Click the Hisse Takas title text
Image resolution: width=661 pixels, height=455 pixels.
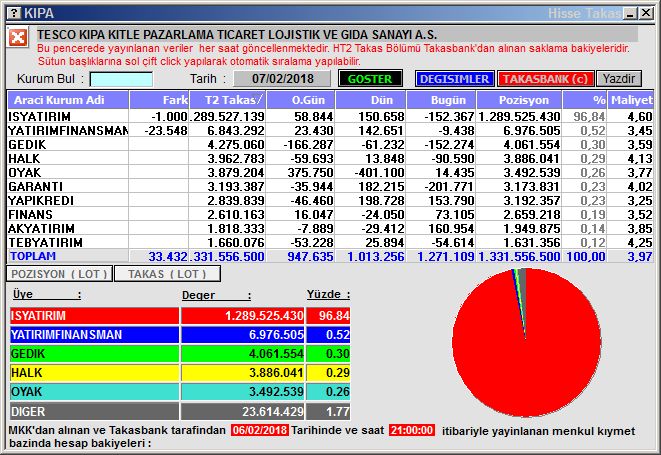(584, 13)
